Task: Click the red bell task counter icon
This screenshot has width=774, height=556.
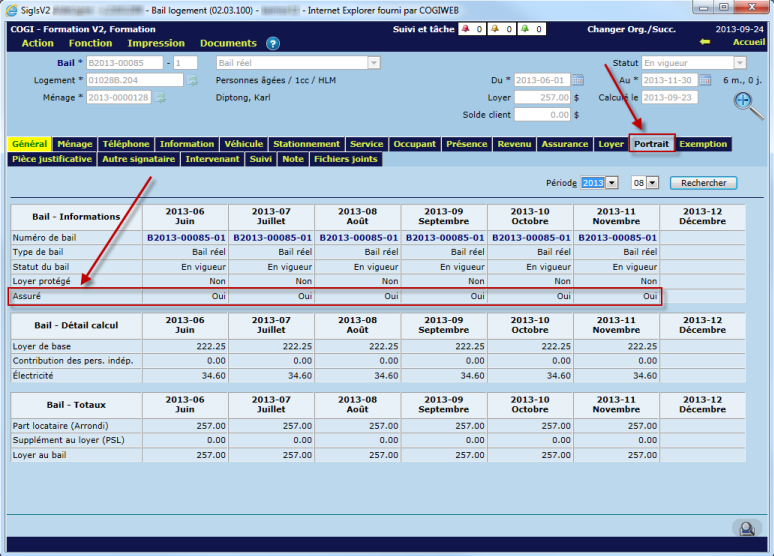Action: click(465, 30)
